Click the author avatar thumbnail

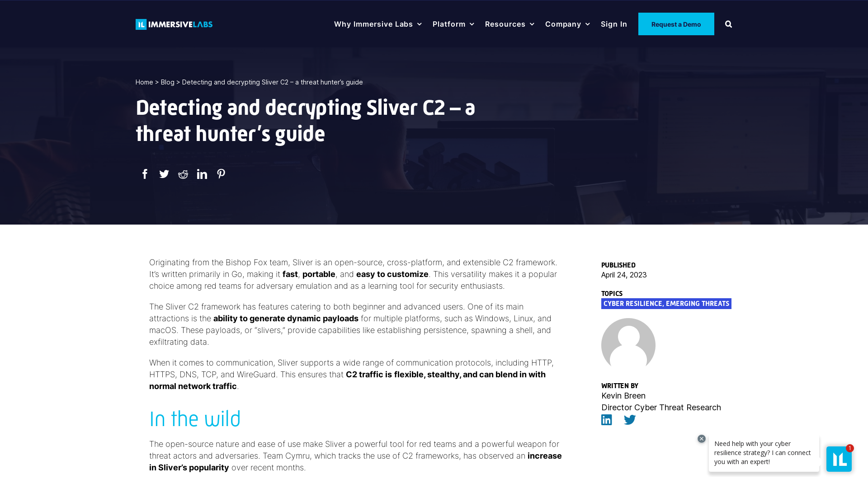[x=628, y=345]
